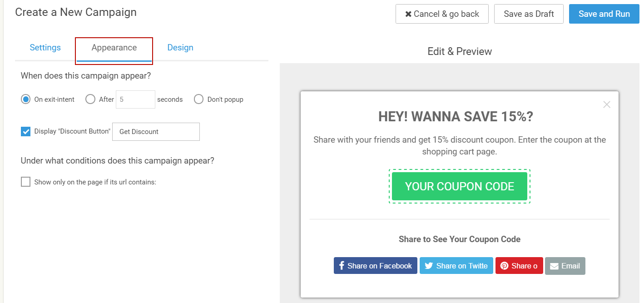
Task: Click the Facebook icon on share button
Action: tap(342, 266)
